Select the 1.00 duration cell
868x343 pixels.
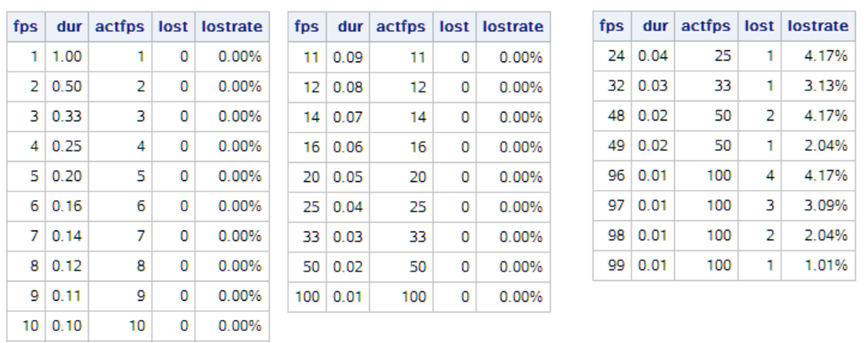[67, 56]
